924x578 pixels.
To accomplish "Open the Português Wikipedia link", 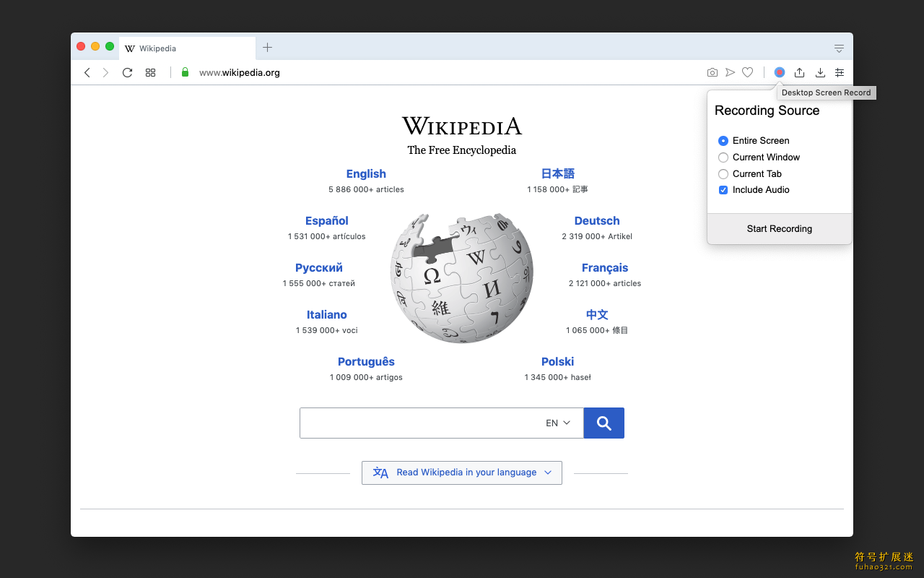I will [366, 362].
